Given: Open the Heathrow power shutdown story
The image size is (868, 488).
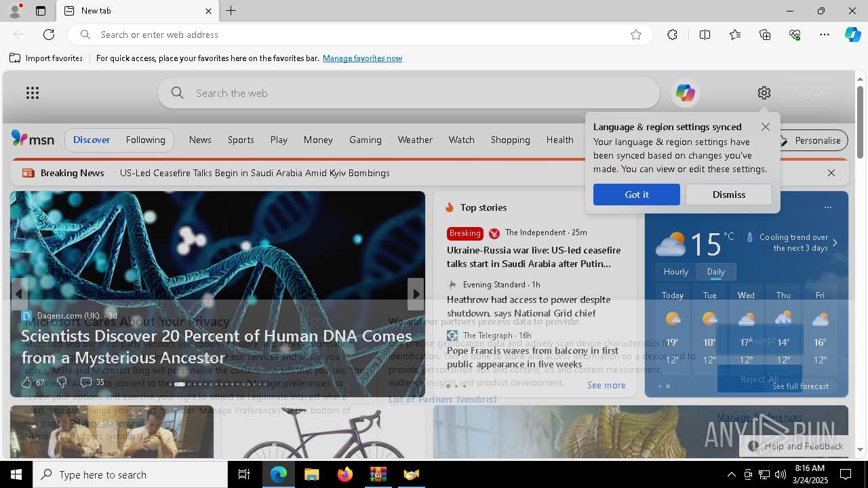Looking at the screenshot, I should point(529,306).
